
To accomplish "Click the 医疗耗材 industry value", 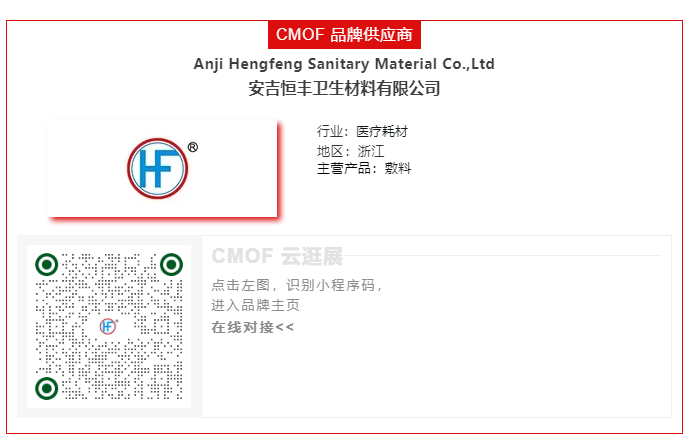I will click(x=382, y=131).
